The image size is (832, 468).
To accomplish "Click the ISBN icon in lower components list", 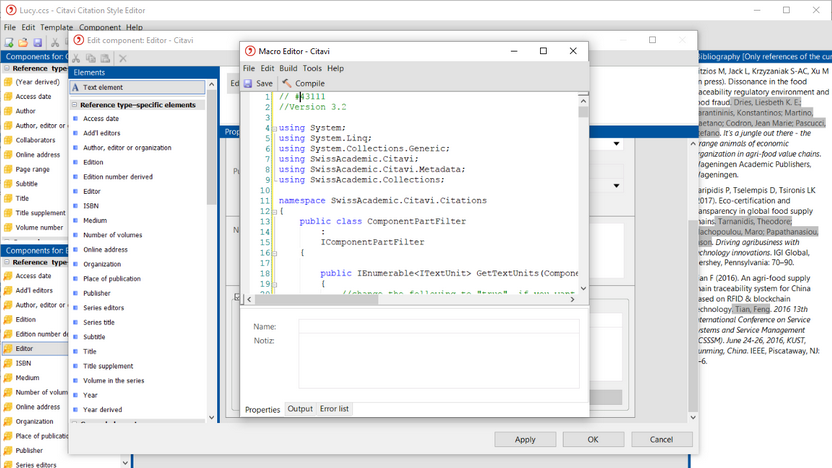I will click(x=8, y=363).
